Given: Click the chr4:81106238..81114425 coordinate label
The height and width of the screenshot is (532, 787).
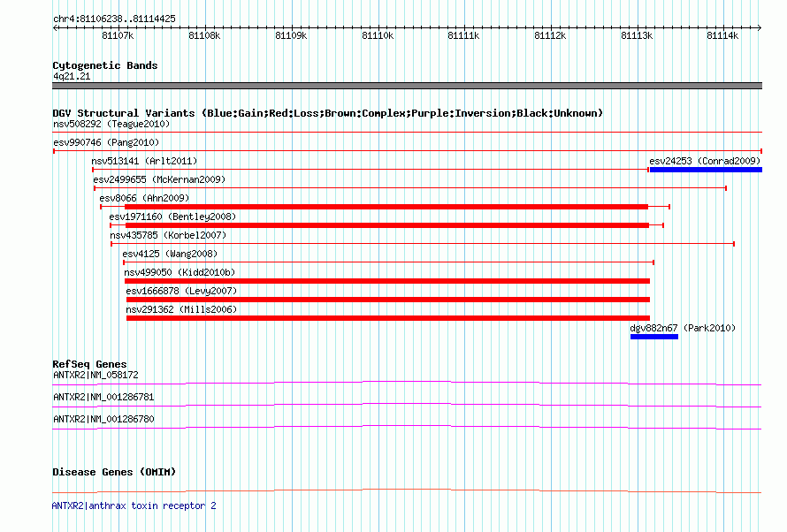Looking at the screenshot, I should pyautogui.click(x=114, y=19).
